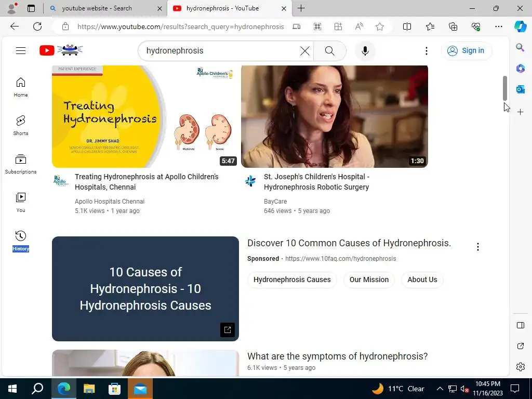
Task: Click the page vertical scrollbar thumb
Action: pos(505,88)
